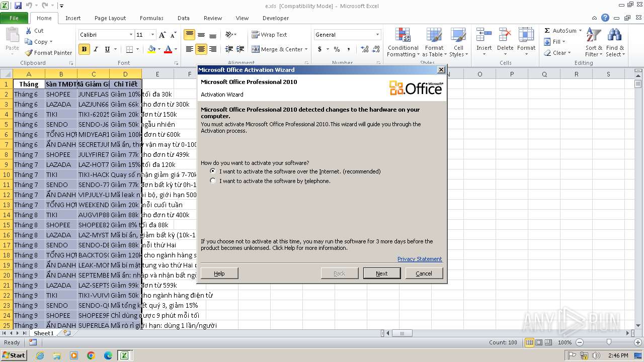Open Conditional Formatting menu

pyautogui.click(x=403, y=43)
